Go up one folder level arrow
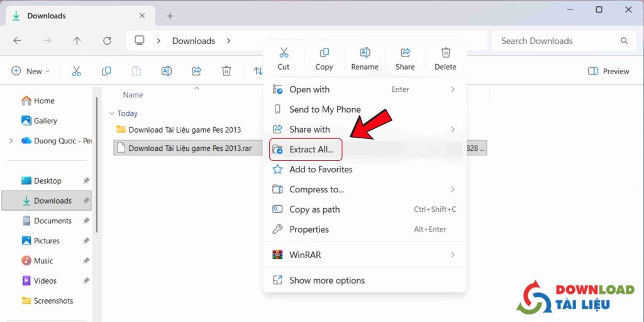 pos(77,41)
